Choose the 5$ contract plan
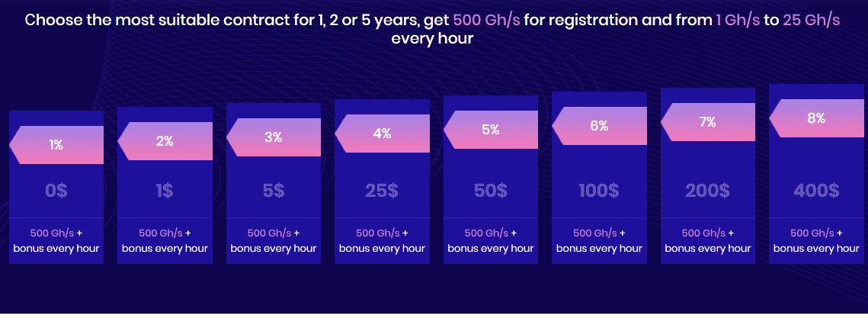 [x=274, y=191]
